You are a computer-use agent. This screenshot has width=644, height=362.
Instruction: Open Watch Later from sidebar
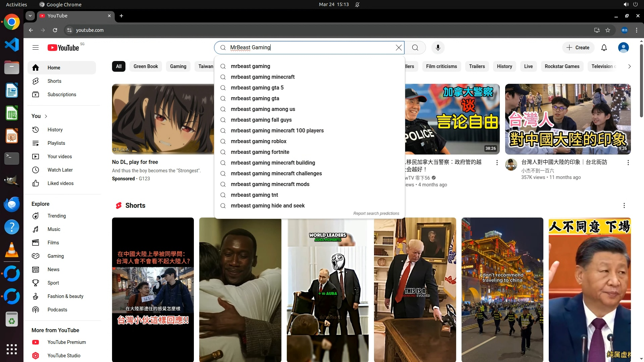(60, 170)
